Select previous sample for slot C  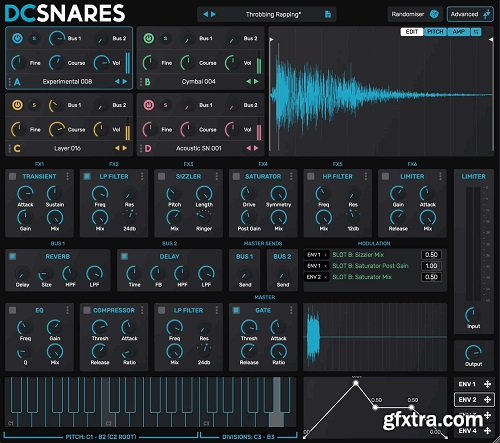117,148
